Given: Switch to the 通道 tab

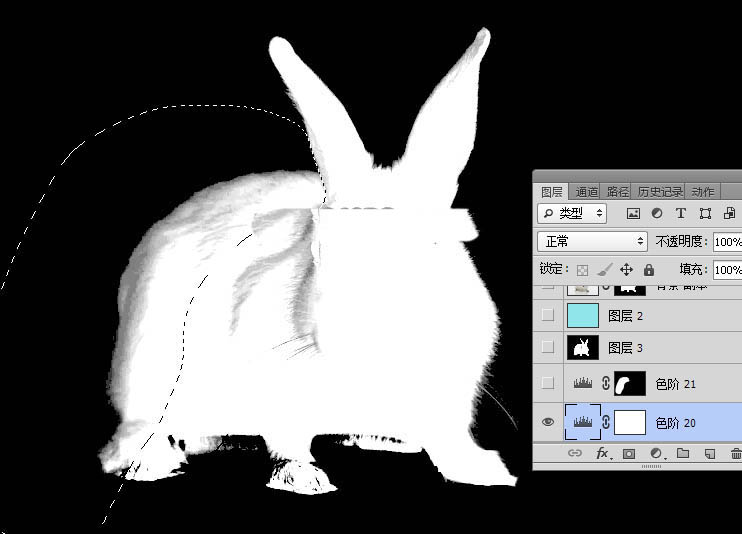Looking at the screenshot, I should coord(586,192).
